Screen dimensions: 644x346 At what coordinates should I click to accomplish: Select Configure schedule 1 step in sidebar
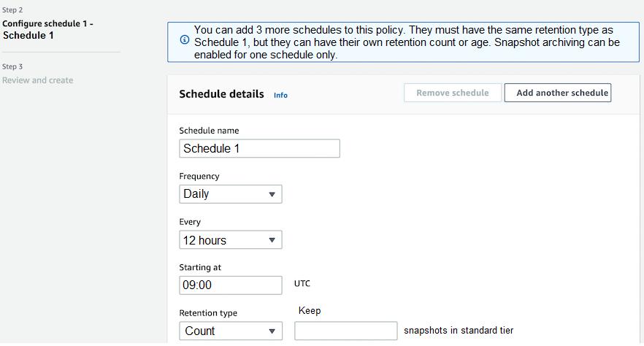tap(47, 29)
